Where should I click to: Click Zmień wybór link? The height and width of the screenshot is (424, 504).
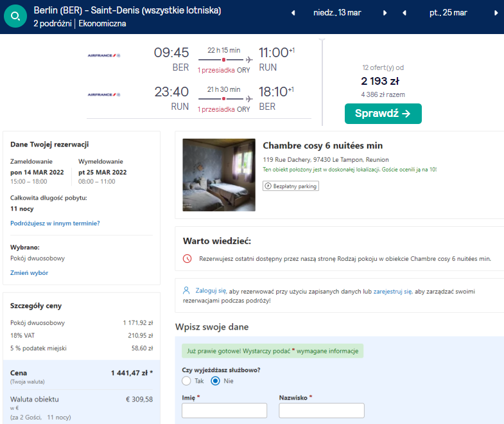click(x=30, y=273)
